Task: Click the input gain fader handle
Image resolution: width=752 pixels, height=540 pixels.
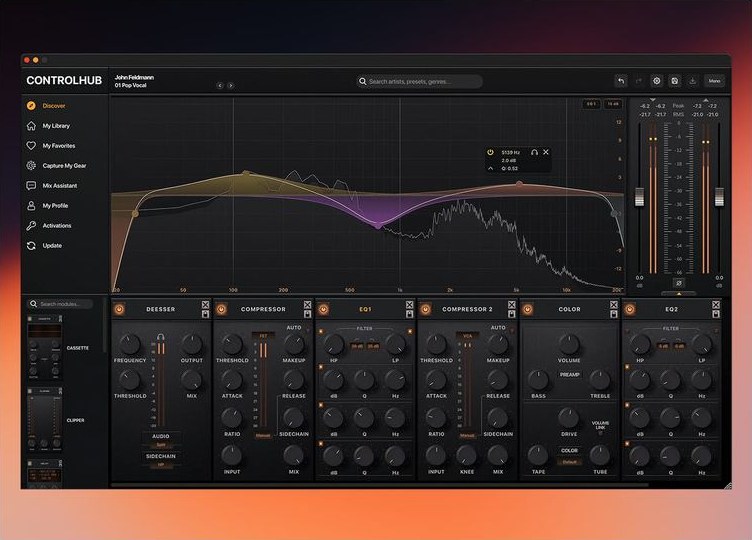Action: pos(639,197)
